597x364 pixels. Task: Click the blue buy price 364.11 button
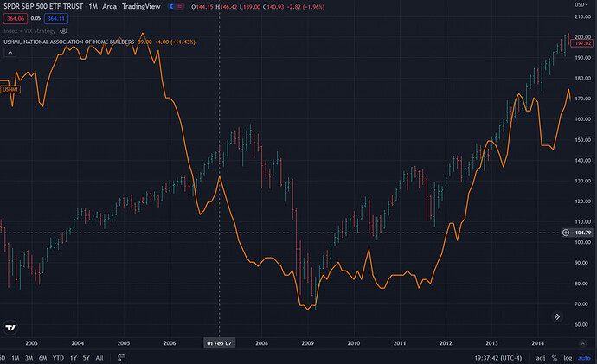[x=56, y=18]
